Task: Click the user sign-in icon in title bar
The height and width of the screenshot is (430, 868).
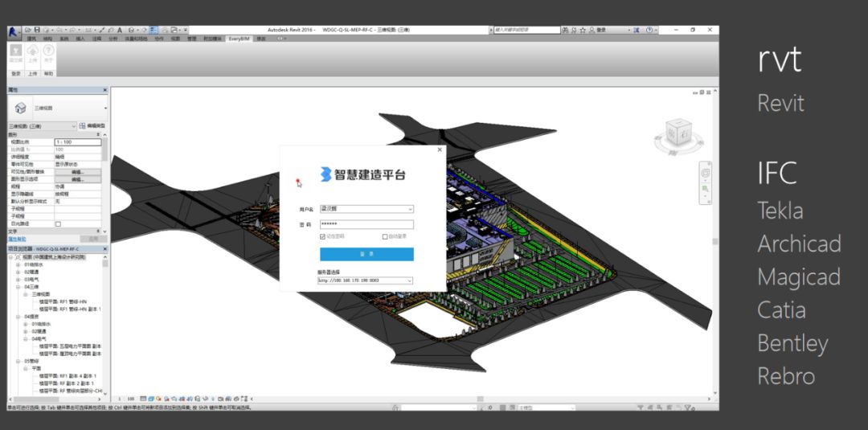Action: (x=592, y=30)
